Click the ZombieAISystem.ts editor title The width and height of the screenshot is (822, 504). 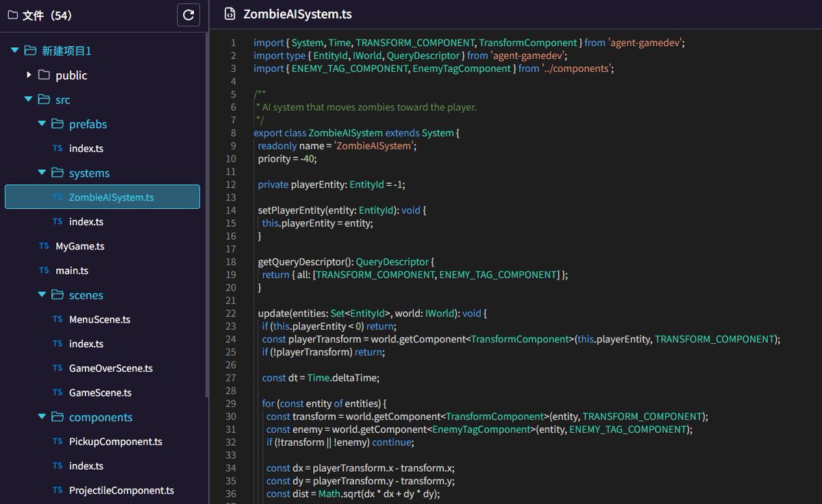pyautogui.click(x=298, y=14)
